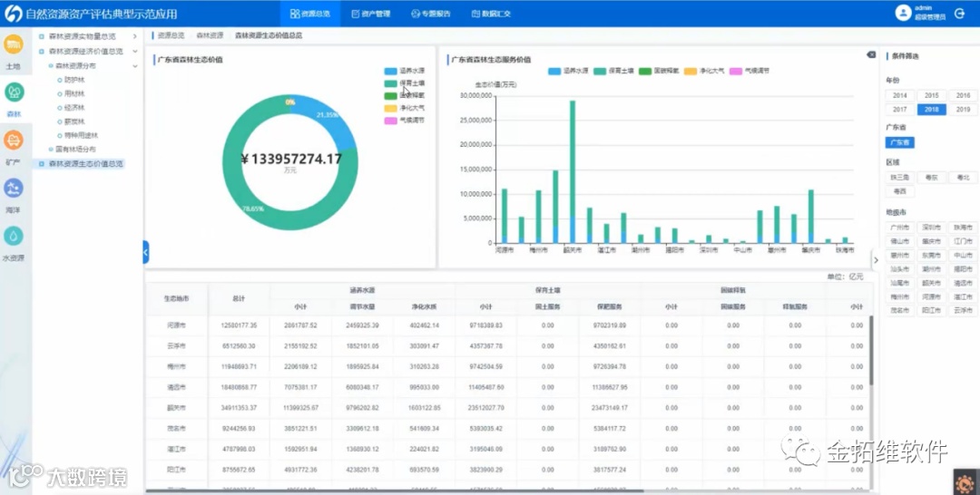Click the 数据汇交 icon in the top nav

coord(475,14)
